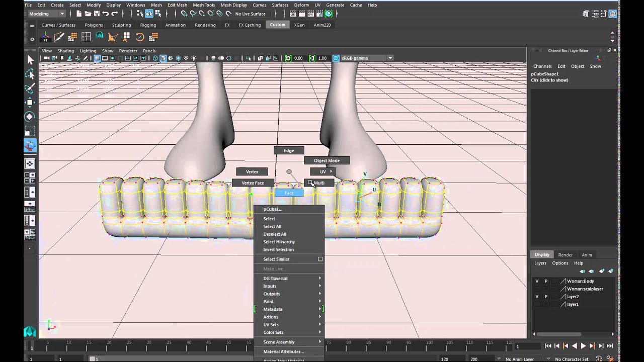644x362 pixels.
Task: Expand the Scene Assembly submenu
Action: [x=289, y=342]
